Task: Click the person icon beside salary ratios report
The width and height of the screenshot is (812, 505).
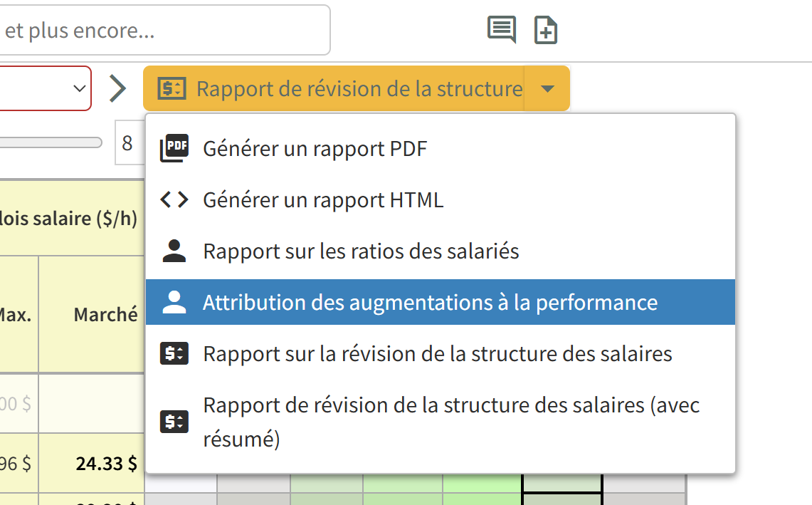Action: (174, 251)
